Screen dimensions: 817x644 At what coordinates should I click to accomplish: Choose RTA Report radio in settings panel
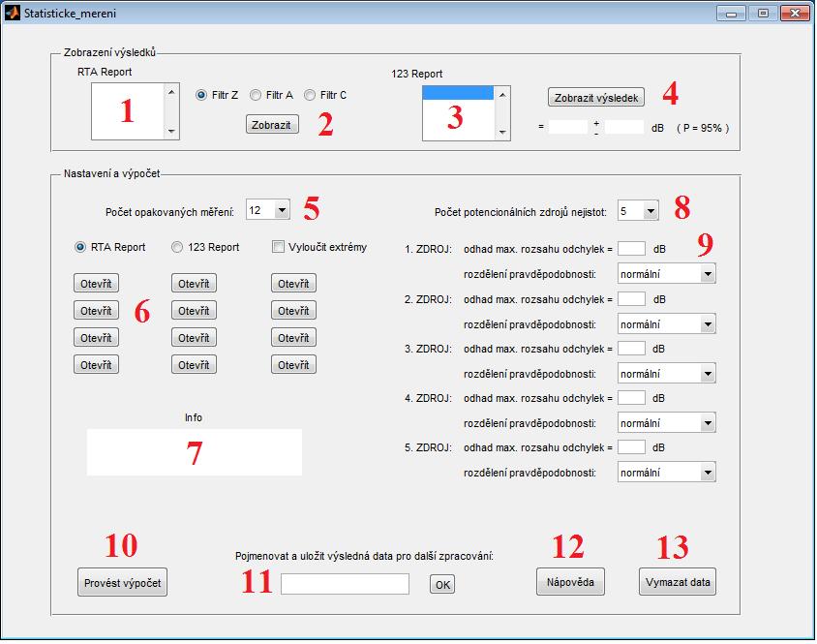(80, 247)
